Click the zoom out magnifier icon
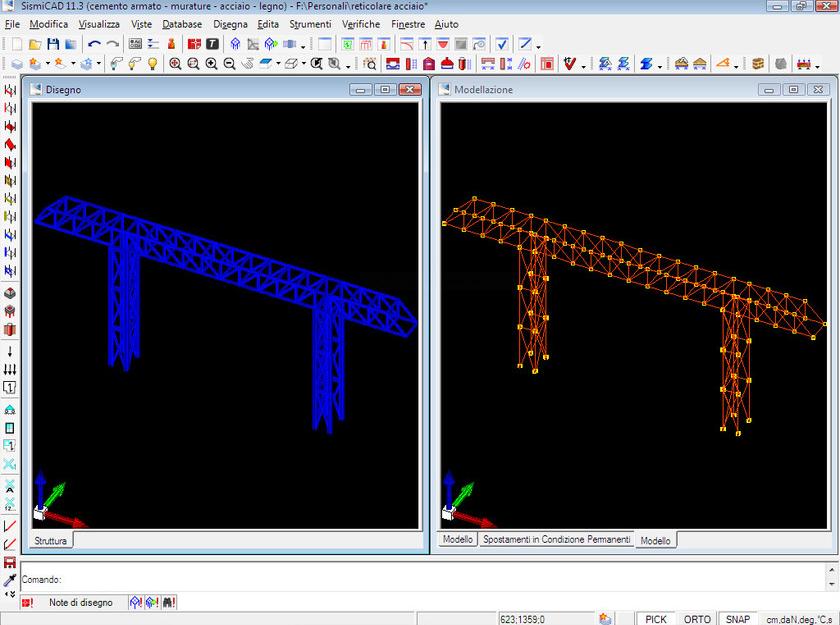 click(x=229, y=64)
